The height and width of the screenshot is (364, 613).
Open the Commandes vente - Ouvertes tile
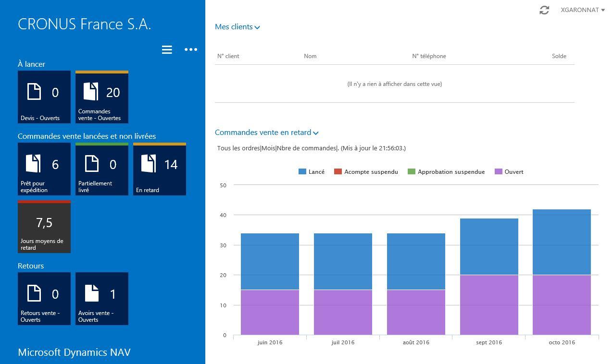102,97
